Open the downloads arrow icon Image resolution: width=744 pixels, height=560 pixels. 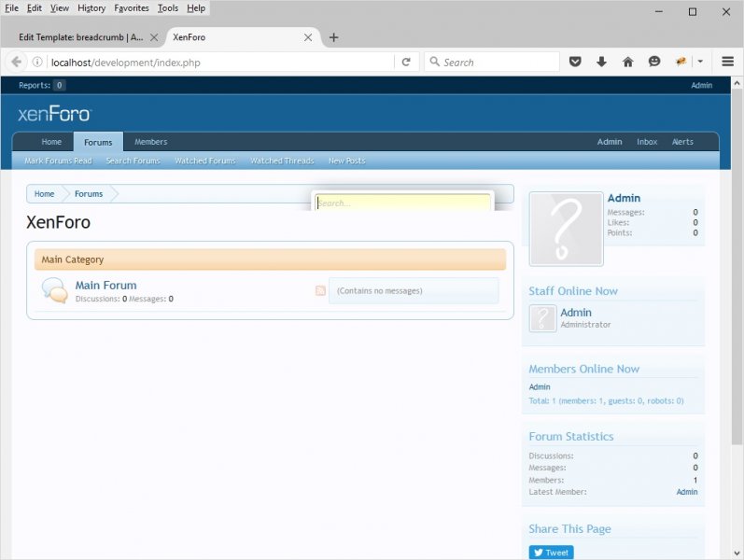click(x=602, y=62)
